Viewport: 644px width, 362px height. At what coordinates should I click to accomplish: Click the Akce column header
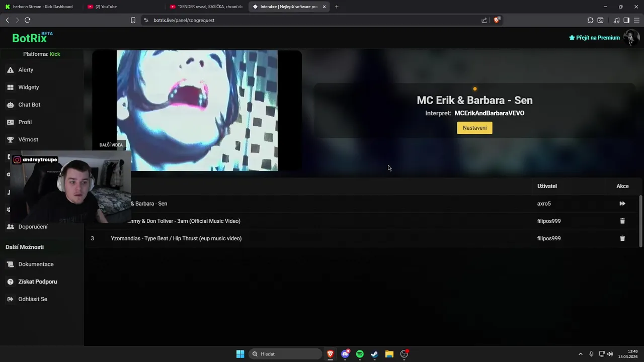(622, 186)
